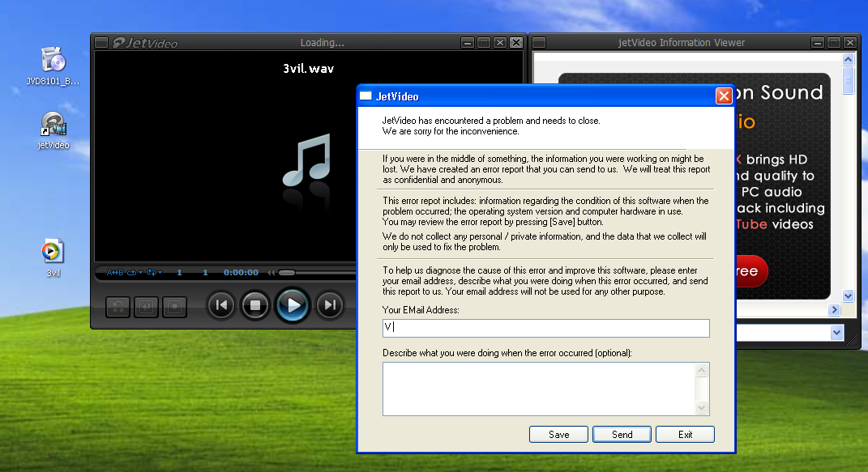868x472 pixels.
Task: Click the Information Viewer scroll-right arrow
Action: pos(834,309)
